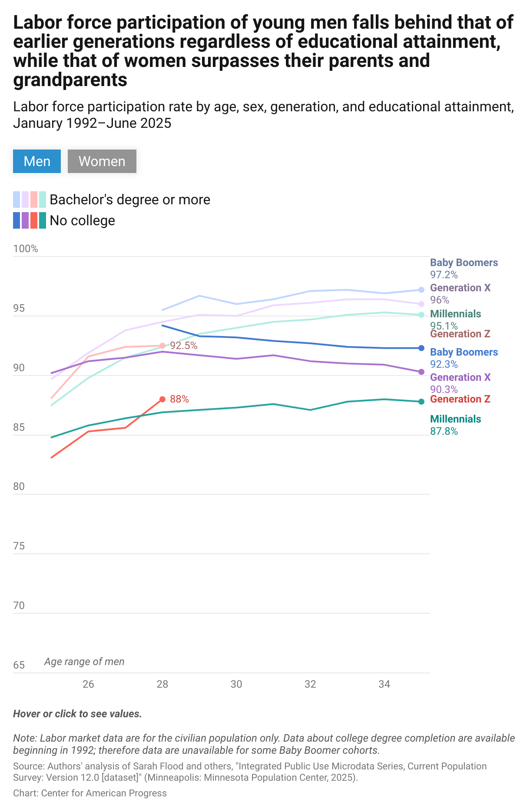Click the Age range of men axis label
This screenshot has height=812, width=530.
coord(84,661)
